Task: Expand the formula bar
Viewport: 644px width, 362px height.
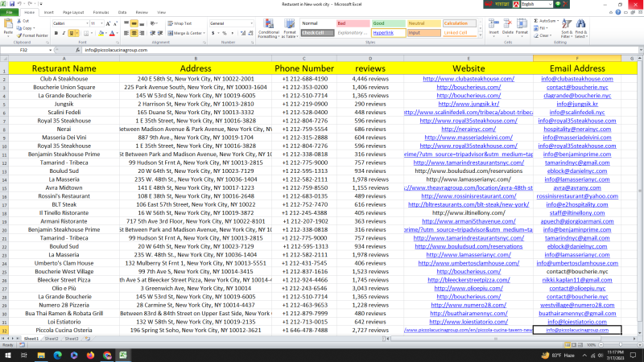Action: (x=641, y=50)
